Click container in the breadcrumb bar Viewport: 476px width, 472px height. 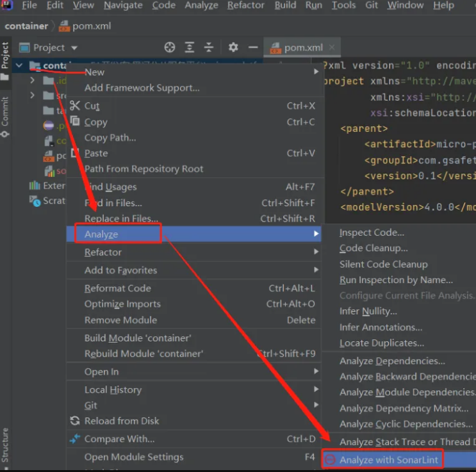point(26,26)
